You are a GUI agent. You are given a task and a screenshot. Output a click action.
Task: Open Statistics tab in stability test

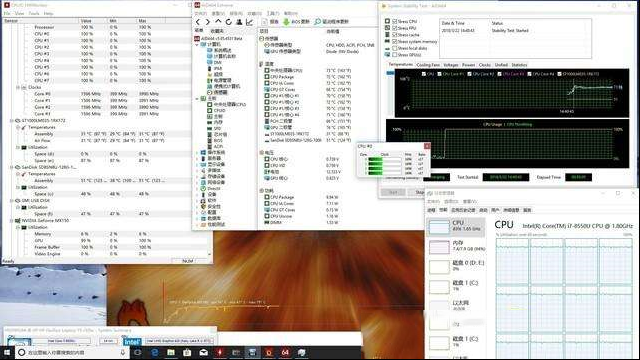[x=519, y=65]
